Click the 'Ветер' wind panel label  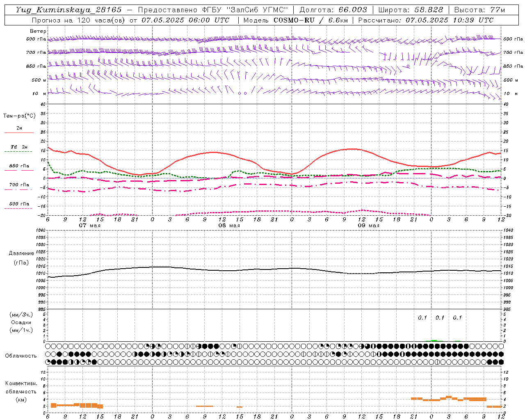pyautogui.click(x=38, y=31)
